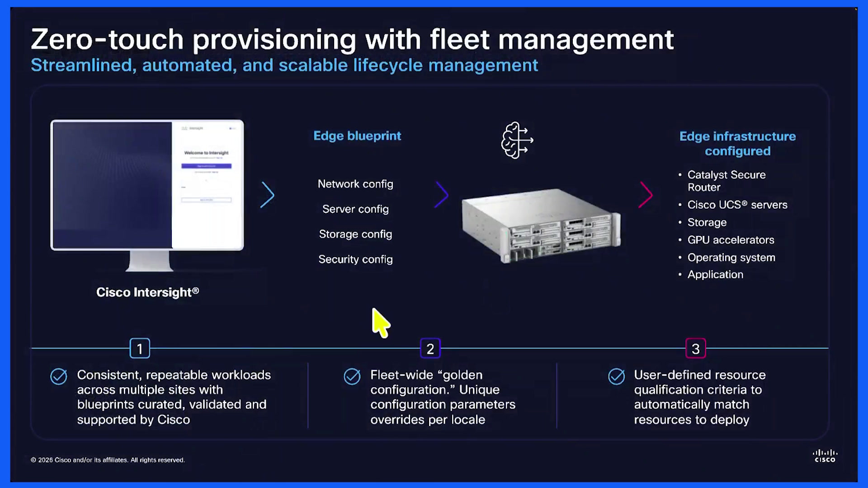Click the "Network config" text
868x488 pixels.
point(355,184)
